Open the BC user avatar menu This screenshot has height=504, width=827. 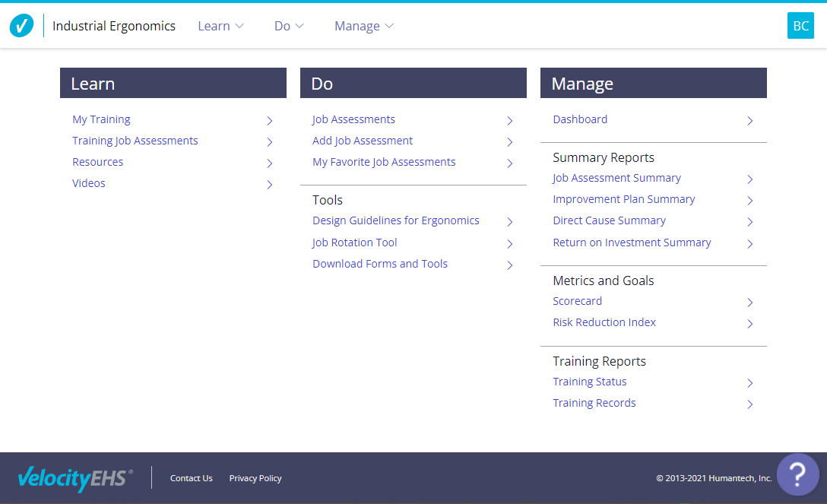800,26
